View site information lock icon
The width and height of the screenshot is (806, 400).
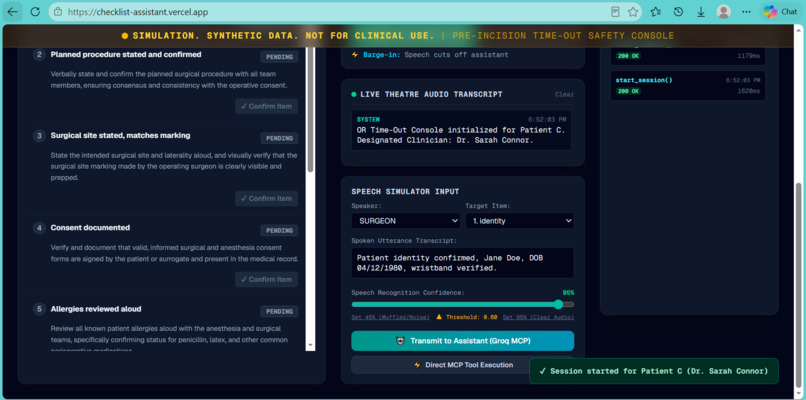58,12
